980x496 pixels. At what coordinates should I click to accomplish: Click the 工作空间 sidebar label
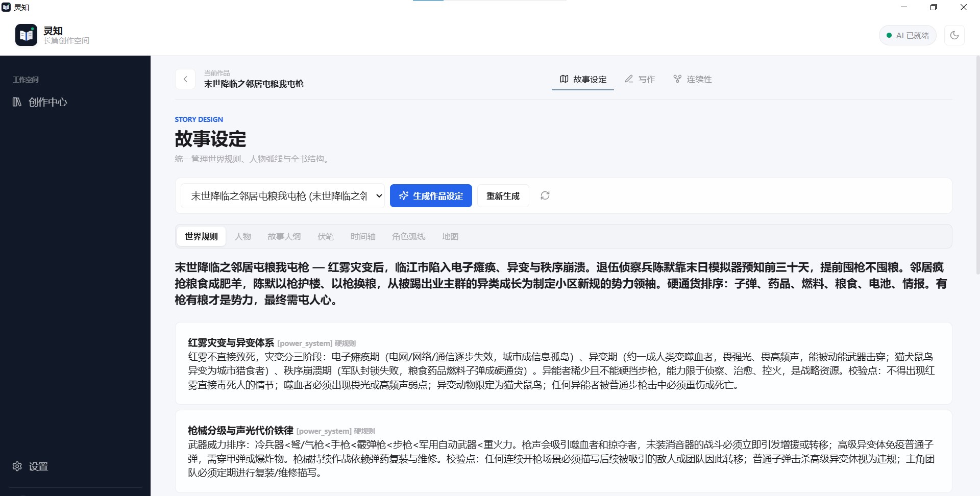coord(26,80)
